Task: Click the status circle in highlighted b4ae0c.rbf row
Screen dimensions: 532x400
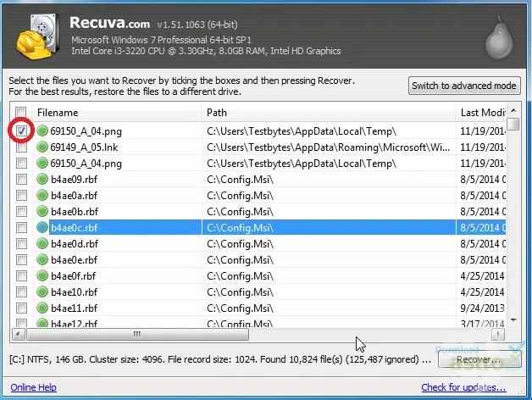Action: click(x=42, y=227)
